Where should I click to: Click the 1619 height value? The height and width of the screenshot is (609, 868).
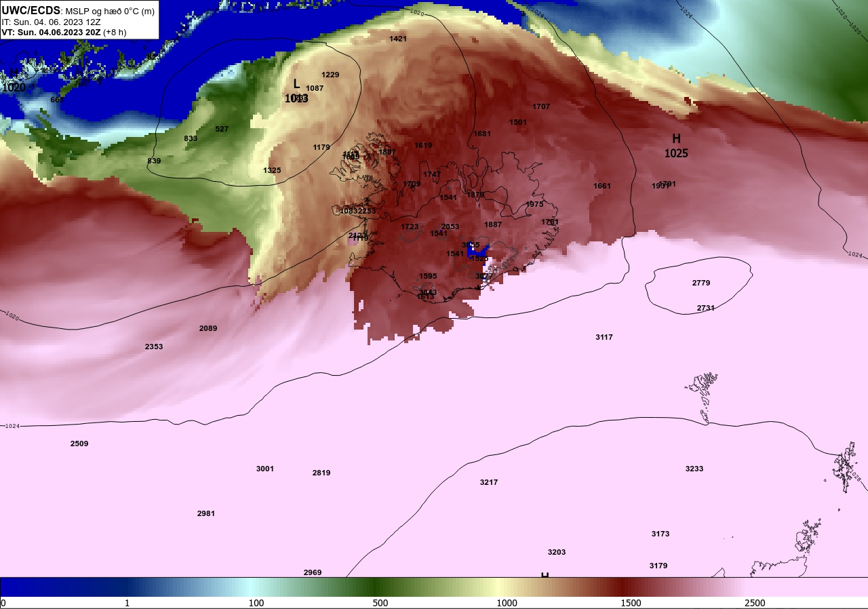(x=423, y=145)
